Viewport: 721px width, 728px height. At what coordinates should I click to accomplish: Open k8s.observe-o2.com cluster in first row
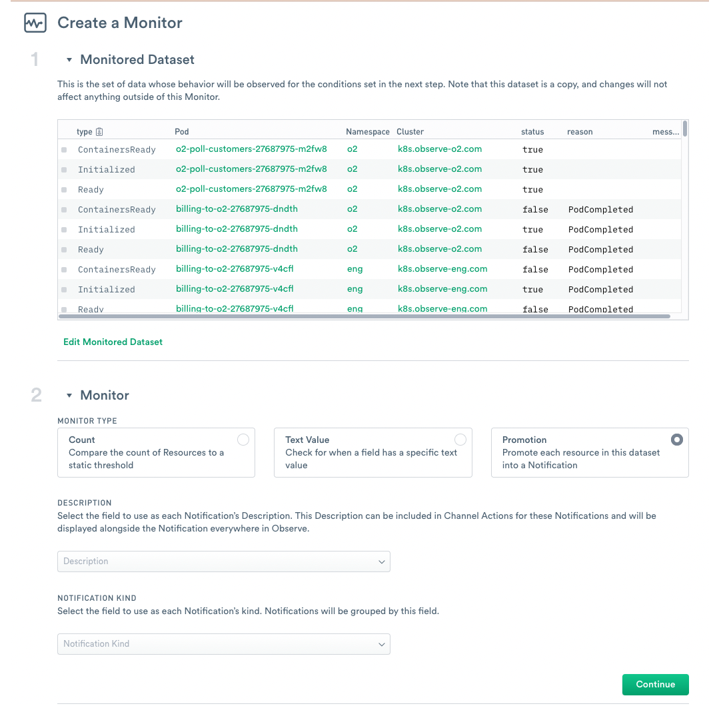tap(440, 149)
